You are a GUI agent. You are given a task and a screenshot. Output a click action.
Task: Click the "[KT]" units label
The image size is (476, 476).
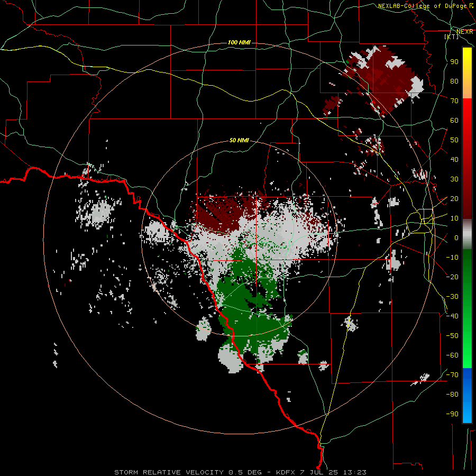tap(452, 36)
